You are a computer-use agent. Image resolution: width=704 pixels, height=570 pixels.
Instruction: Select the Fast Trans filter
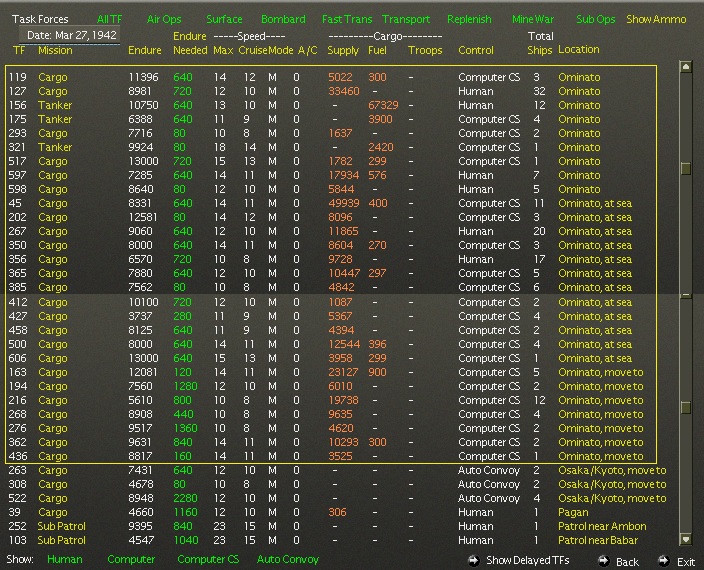point(347,19)
